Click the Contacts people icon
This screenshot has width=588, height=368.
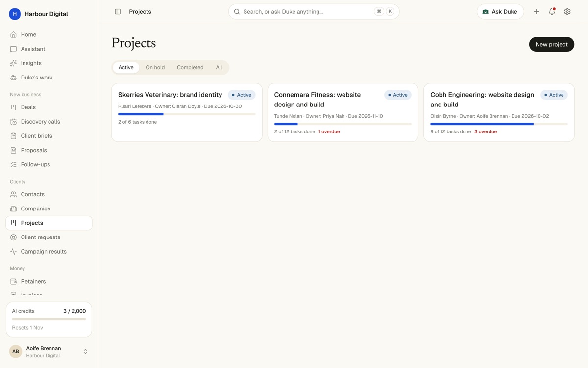(x=13, y=194)
